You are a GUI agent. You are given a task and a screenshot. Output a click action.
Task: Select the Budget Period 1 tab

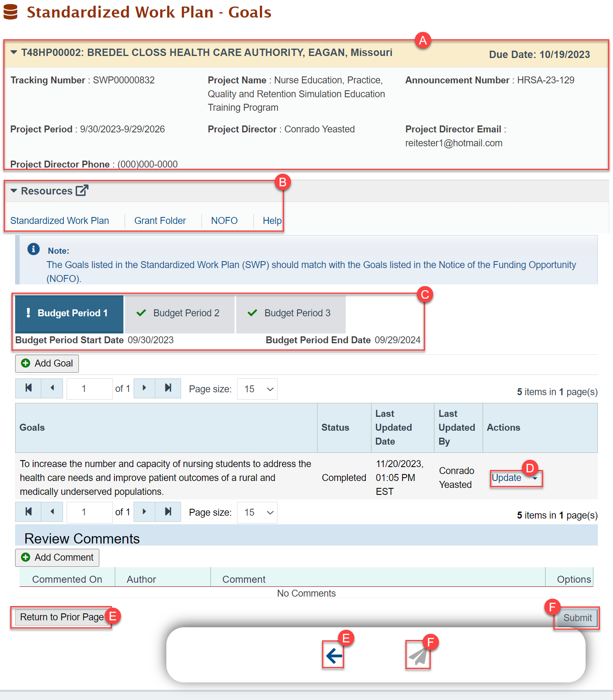click(x=69, y=313)
